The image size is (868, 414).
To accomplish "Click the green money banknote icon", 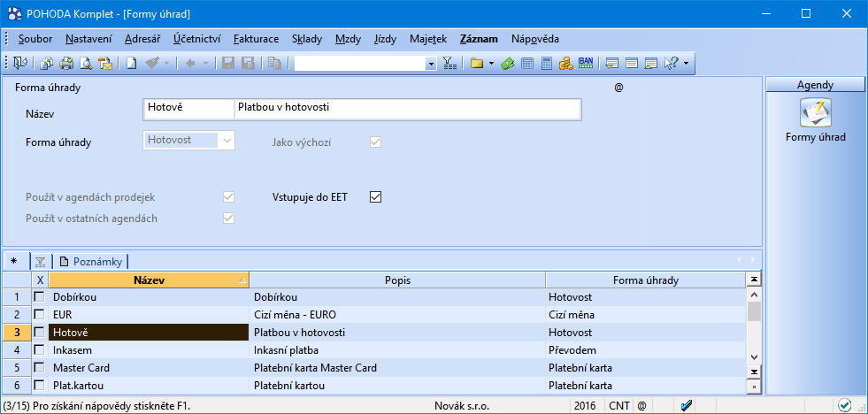I will click(508, 64).
